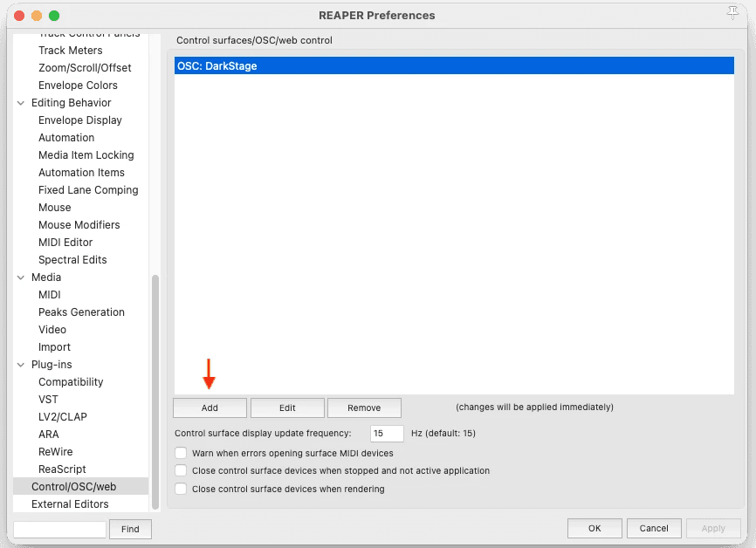This screenshot has width=756, height=548.
Task: Go to VST plug-in settings
Action: click(x=48, y=400)
